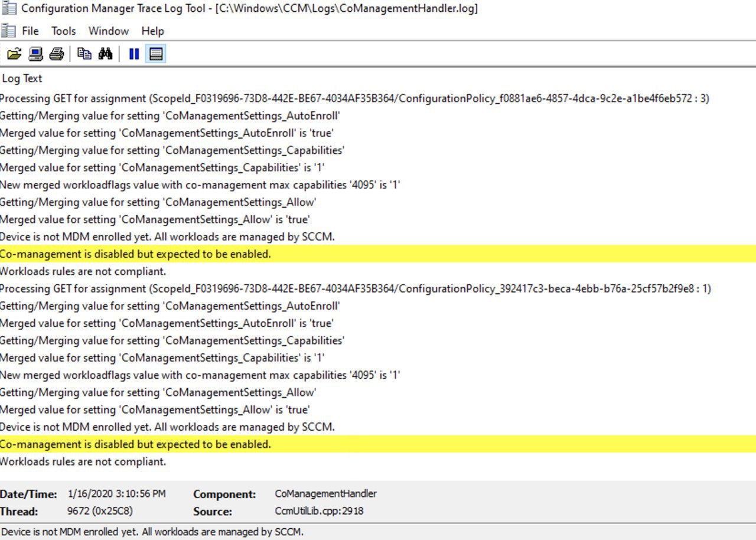Select the workloadflags '4095' row under policy f0881ae6
The width and height of the screenshot is (756, 540).
pyautogui.click(x=378, y=185)
